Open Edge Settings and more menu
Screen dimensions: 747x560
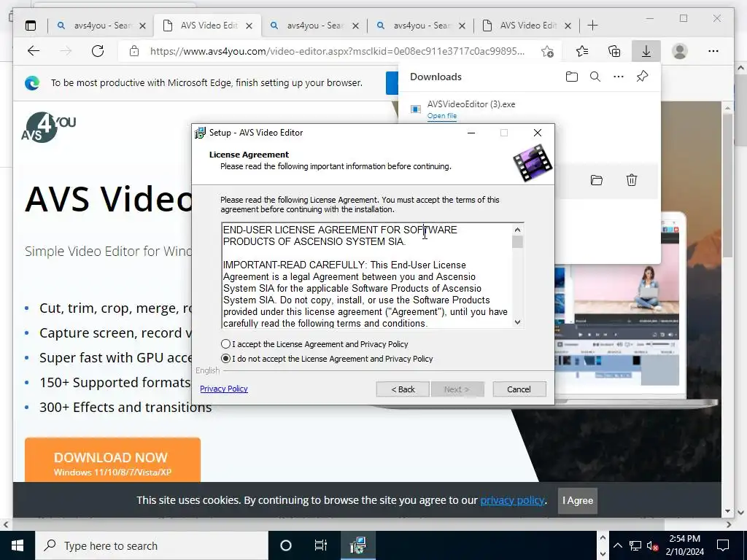click(x=713, y=51)
